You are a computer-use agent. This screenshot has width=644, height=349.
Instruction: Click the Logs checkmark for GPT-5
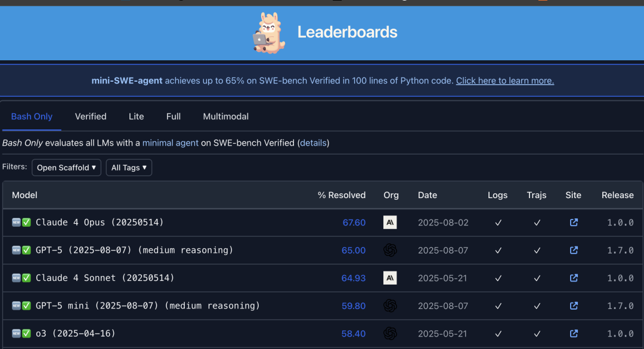point(498,250)
